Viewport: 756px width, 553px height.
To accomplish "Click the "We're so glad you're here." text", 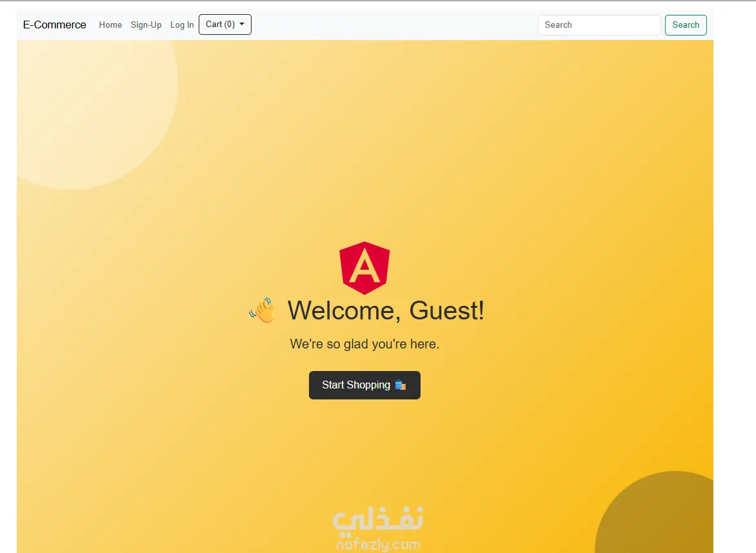I will pos(364,344).
